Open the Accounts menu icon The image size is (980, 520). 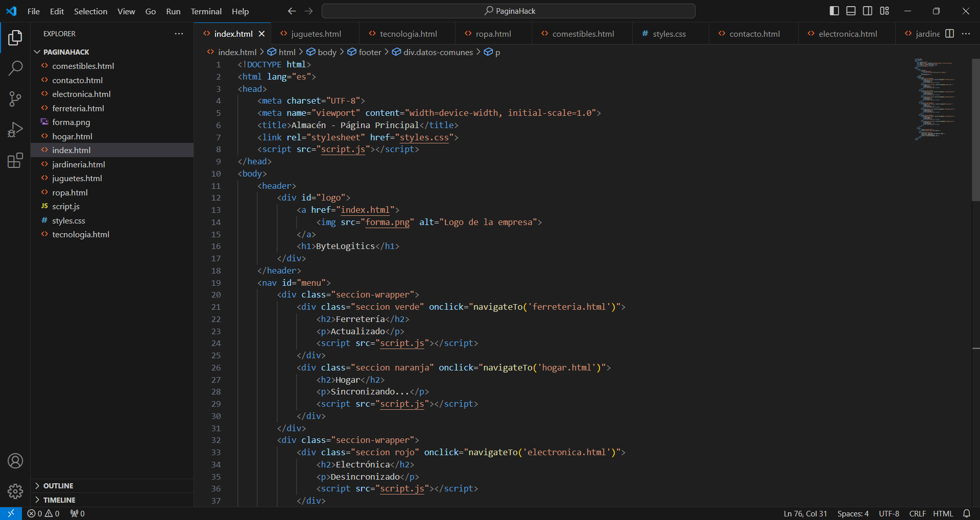click(x=15, y=461)
